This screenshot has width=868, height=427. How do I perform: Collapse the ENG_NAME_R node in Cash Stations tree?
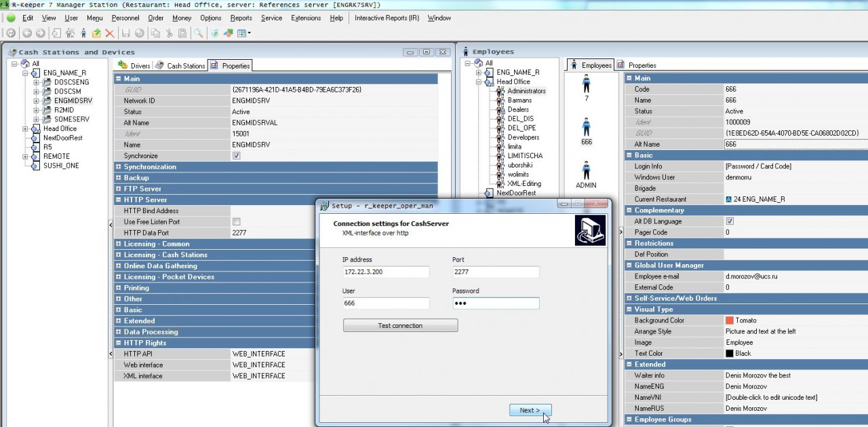[x=26, y=73]
